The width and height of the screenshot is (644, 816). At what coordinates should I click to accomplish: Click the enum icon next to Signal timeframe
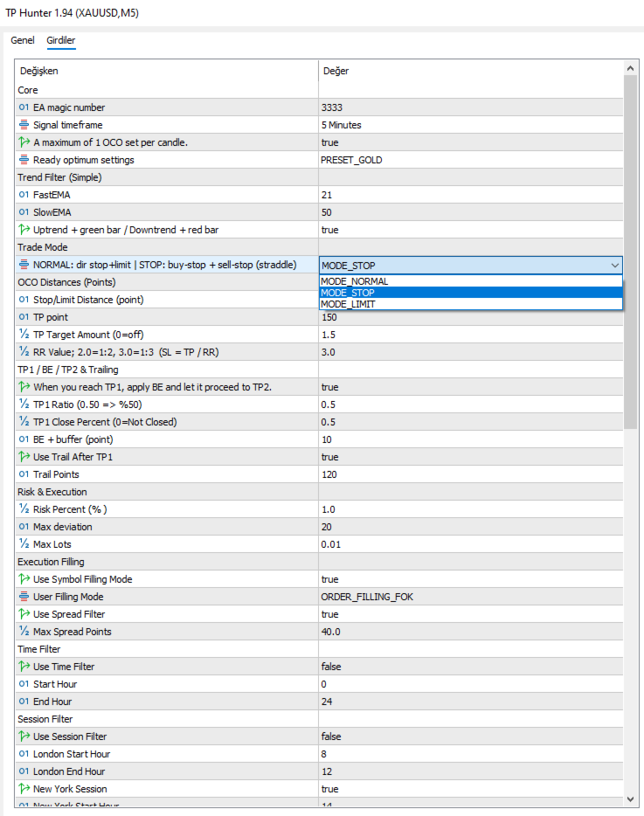[24, 125]
